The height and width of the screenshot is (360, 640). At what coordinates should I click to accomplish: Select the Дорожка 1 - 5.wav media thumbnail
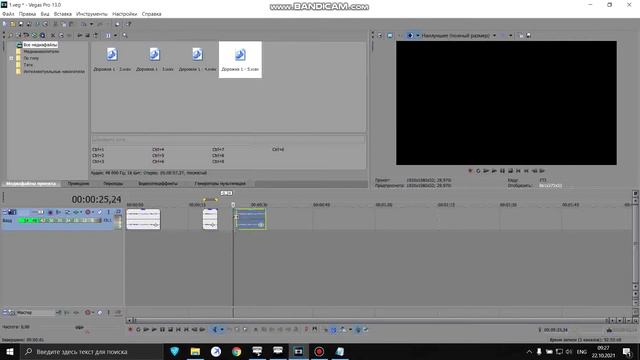240,59
